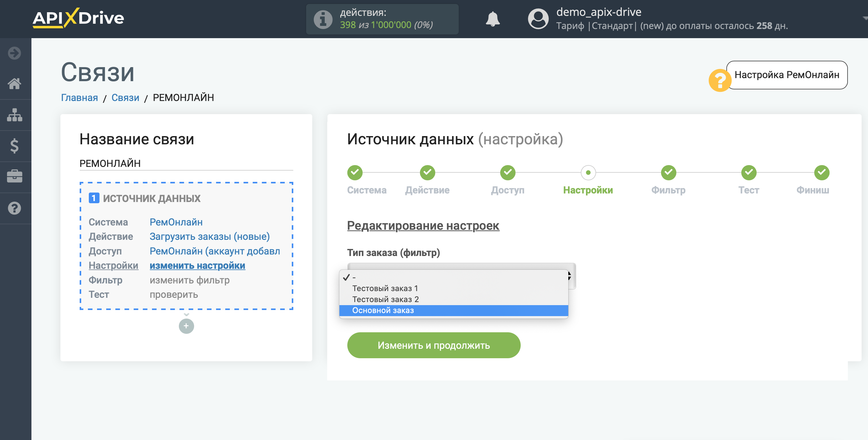Image resolution: width=868 pixels, height=440 pixels.
Task: Click РемОнлайн (аккаунт добавл link
Action: pyautogui.click(x=215, y=251)
